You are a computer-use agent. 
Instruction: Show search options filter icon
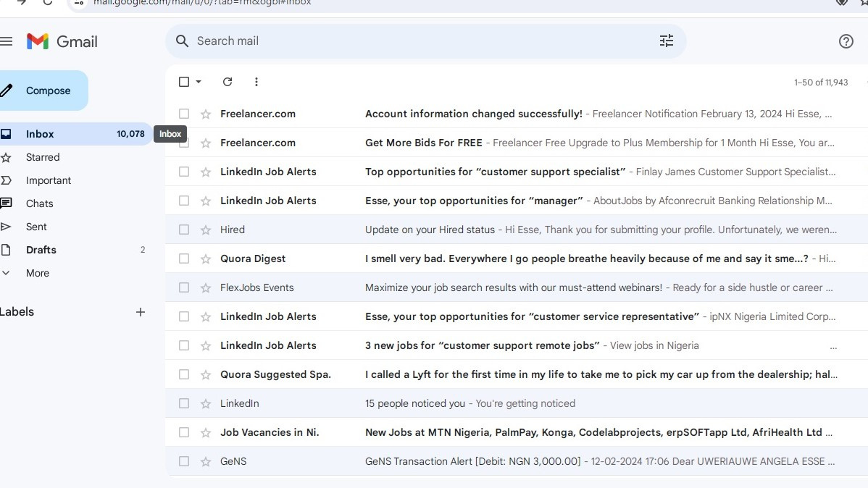tap(667, 41)
